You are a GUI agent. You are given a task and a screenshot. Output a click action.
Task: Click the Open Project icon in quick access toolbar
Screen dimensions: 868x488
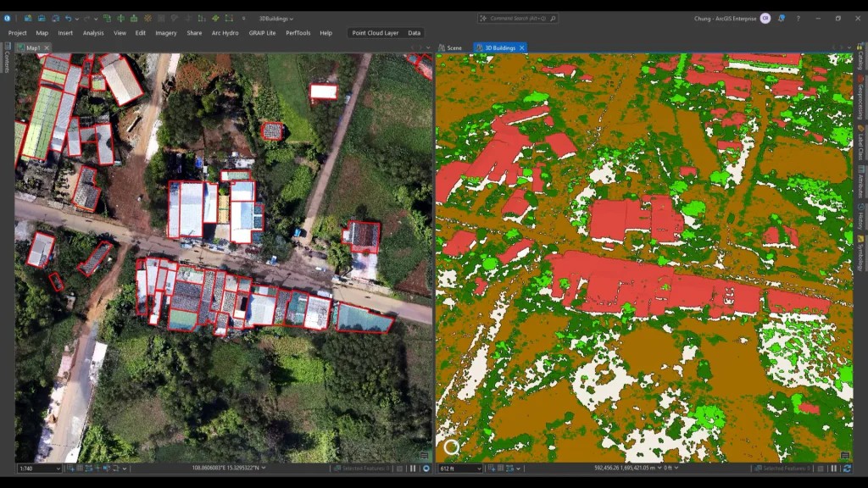[x=42, y=19]
